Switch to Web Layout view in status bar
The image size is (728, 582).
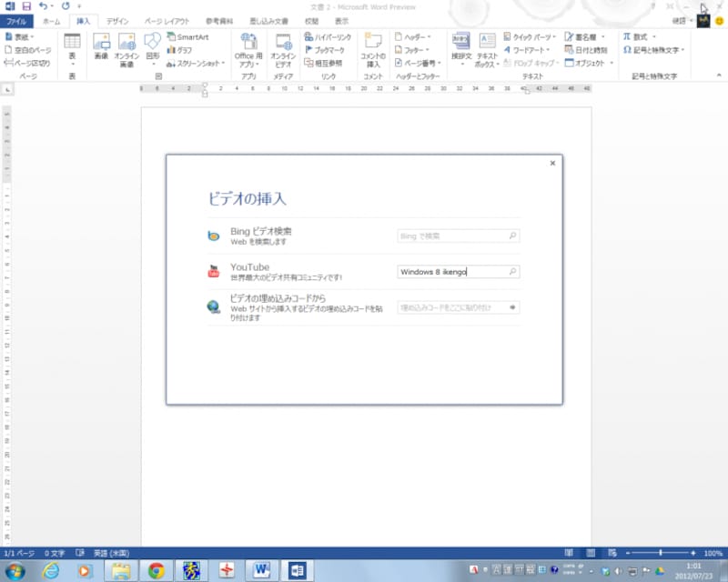pyautogui.click(x=612, y=553)
